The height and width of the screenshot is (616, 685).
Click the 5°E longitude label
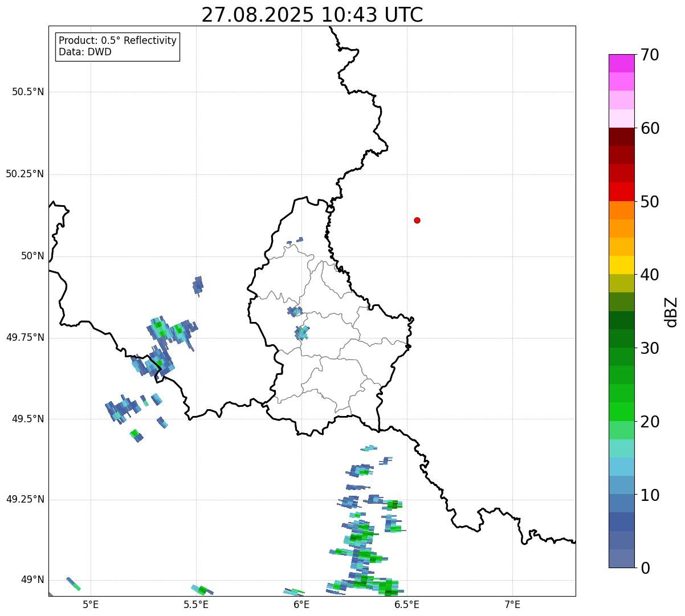pos(91,605)
